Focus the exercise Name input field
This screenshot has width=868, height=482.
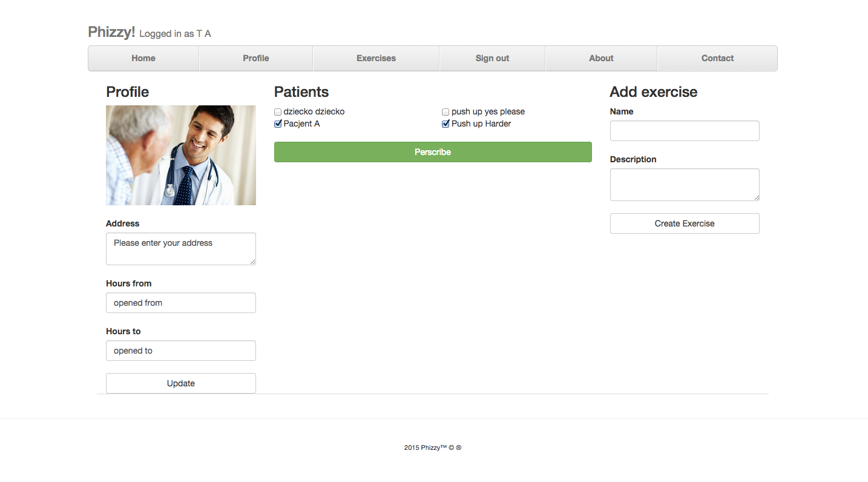pos(684,131)
